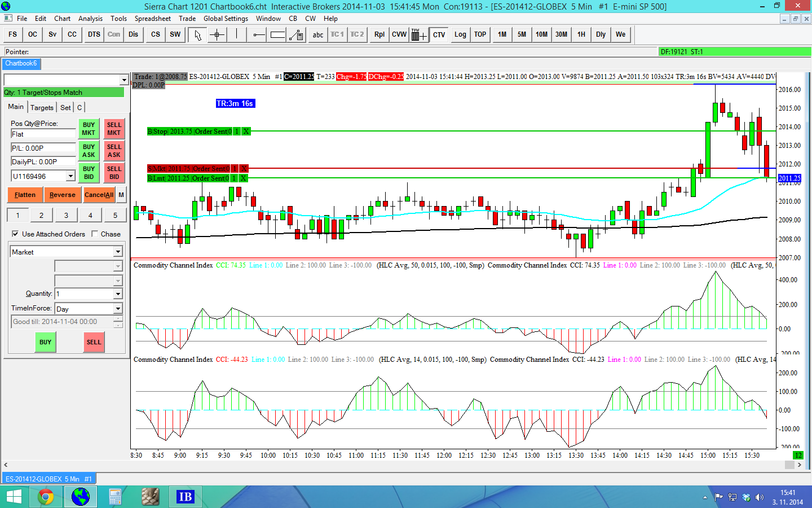Expand the empty dropdown above Qty status
The height and width of the screenshot is (508, 812).
coord(124,80)
